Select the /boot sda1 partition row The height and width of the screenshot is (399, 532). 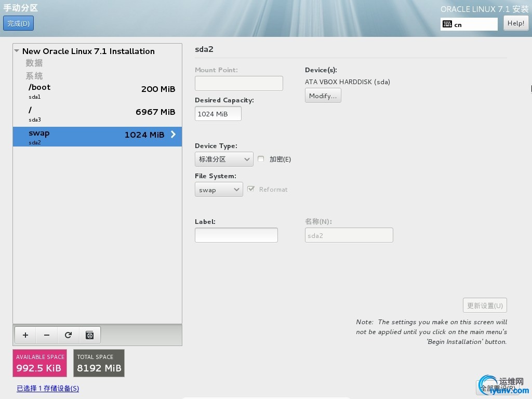97,91
